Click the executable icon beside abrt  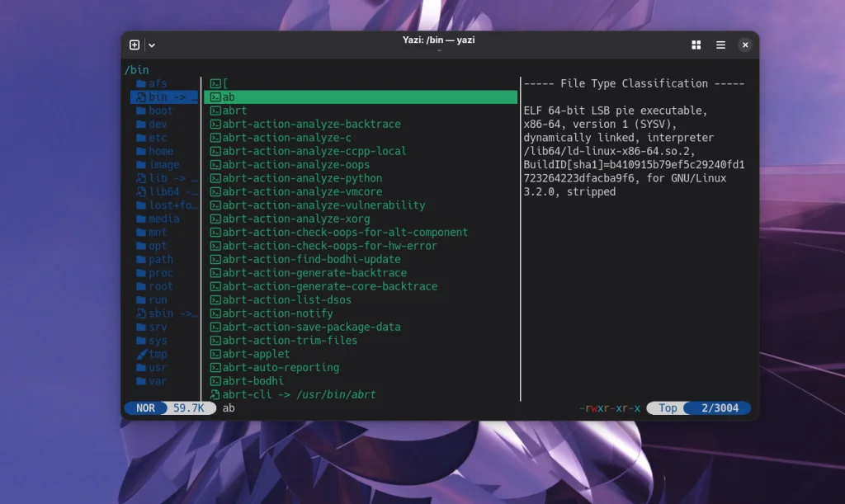tap(215, 111)
